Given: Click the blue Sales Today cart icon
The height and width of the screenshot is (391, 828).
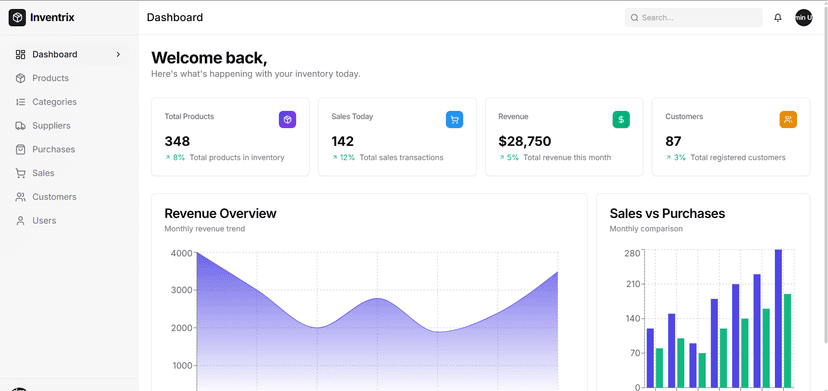Looking at the screenshot, I should coord(454,119).
